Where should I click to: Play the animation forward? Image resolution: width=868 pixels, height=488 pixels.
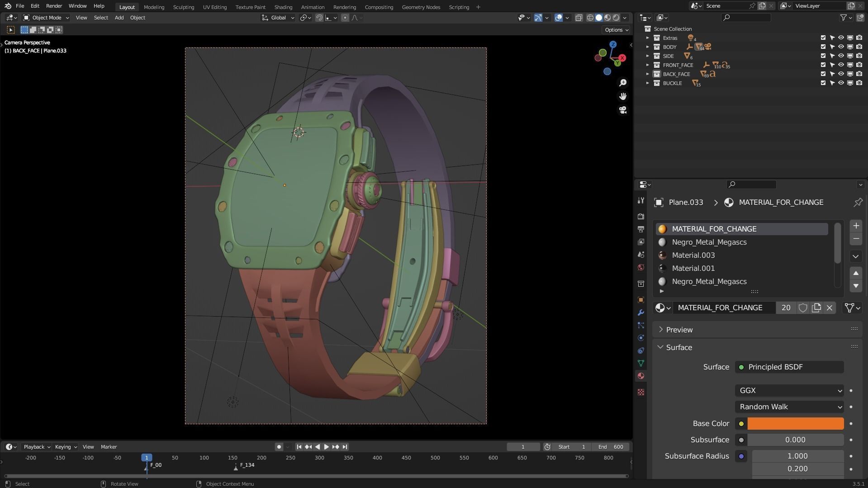[326, 447]
